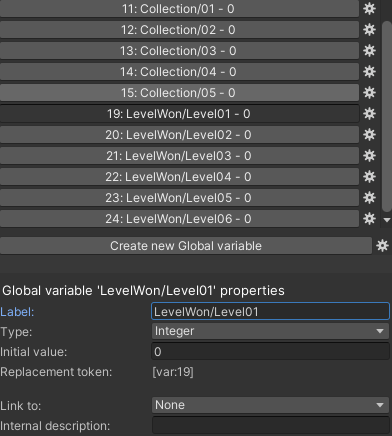This screenshot has height=436, width=392.
Task: Click the Replacement token text [var:19]
Action: [173, 372]
